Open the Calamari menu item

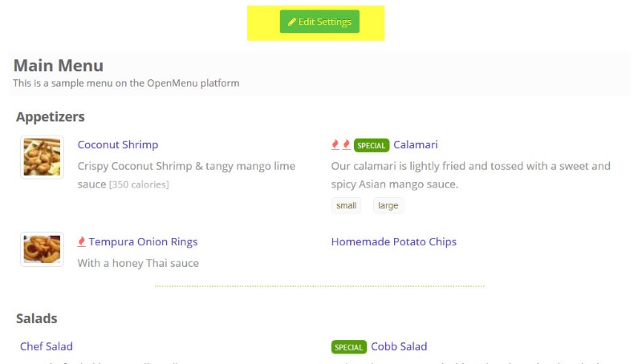coord(416,145)
